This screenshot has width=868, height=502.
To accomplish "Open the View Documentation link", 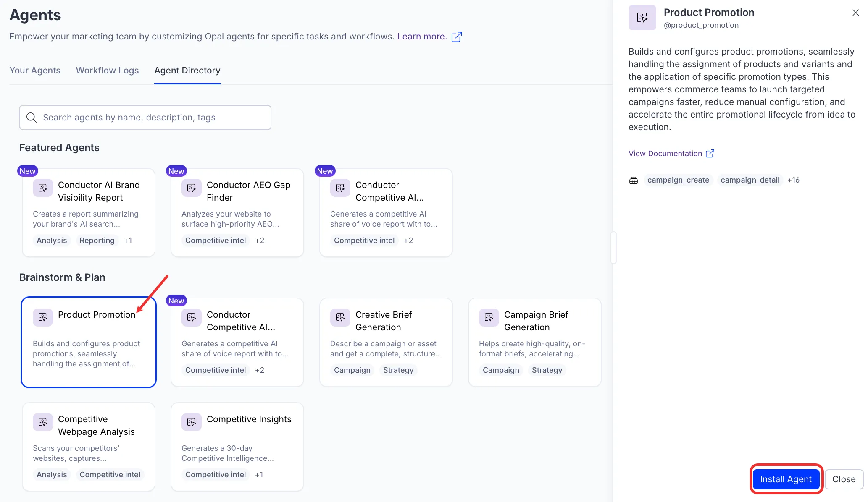I will pos(665,154).
